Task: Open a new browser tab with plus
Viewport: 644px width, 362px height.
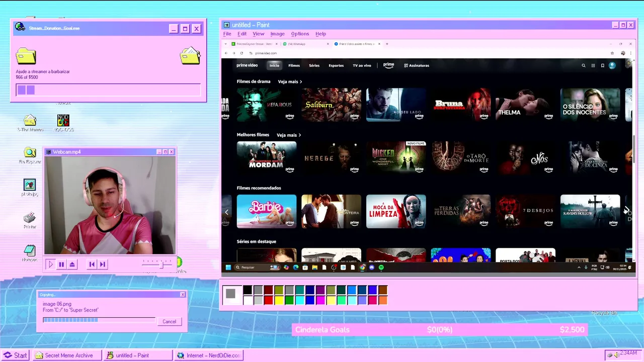Action: pyautogui.click(x=387, y=44)
